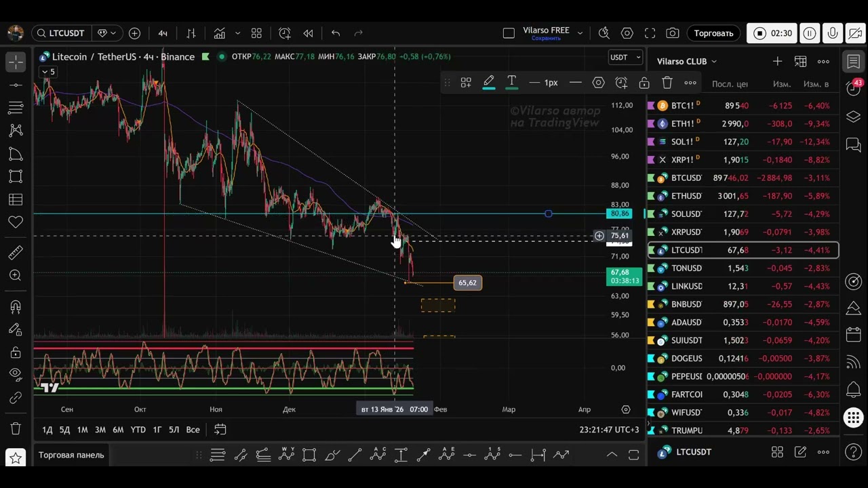
Task: Open drawing settings in floating toolbar
Action: pos(598,83)
